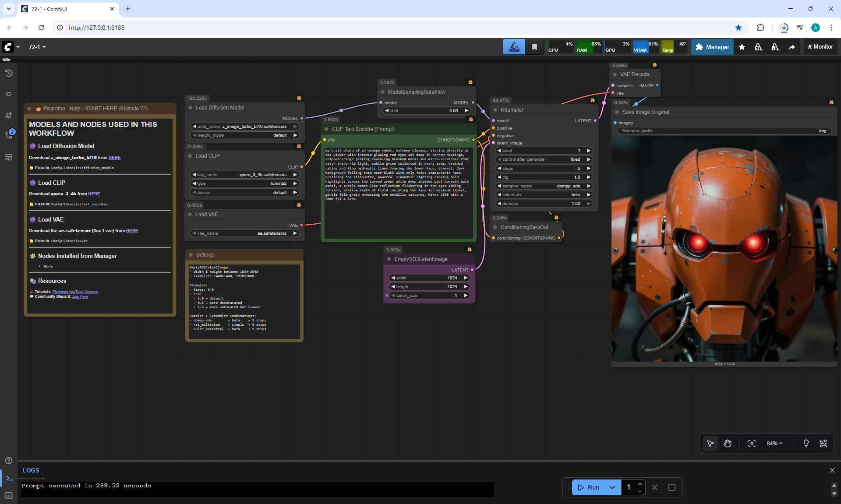Expand the Run button dropdown arrow

[x=612, y=487]
